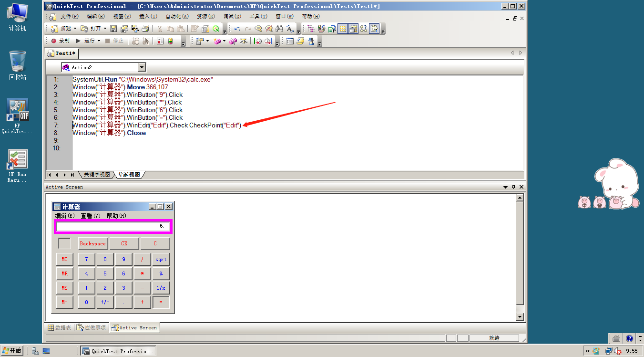644x357 pixels.
Task: Click the Step into debug icon
Action: (x=258, y=41)
